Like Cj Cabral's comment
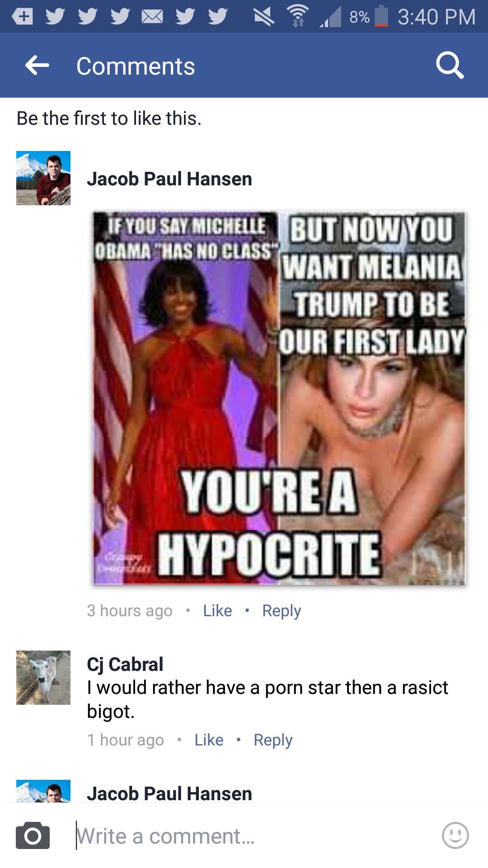 209,740
